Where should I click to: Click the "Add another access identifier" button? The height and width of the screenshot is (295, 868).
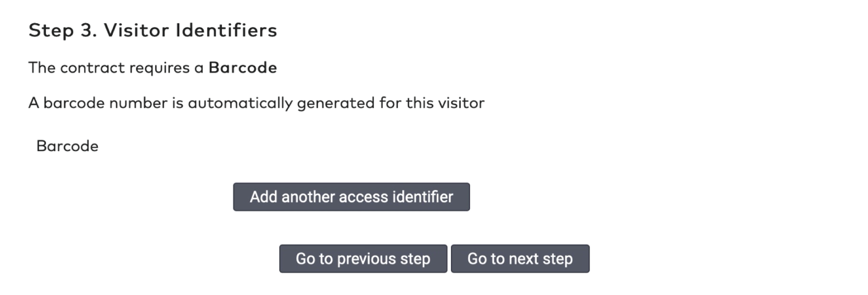click(x=351, y=197)
